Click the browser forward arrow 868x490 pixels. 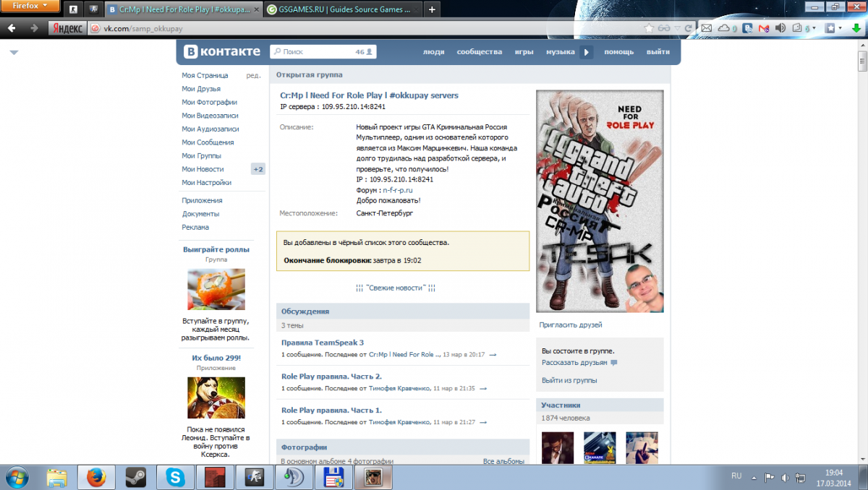click(34, 28)
